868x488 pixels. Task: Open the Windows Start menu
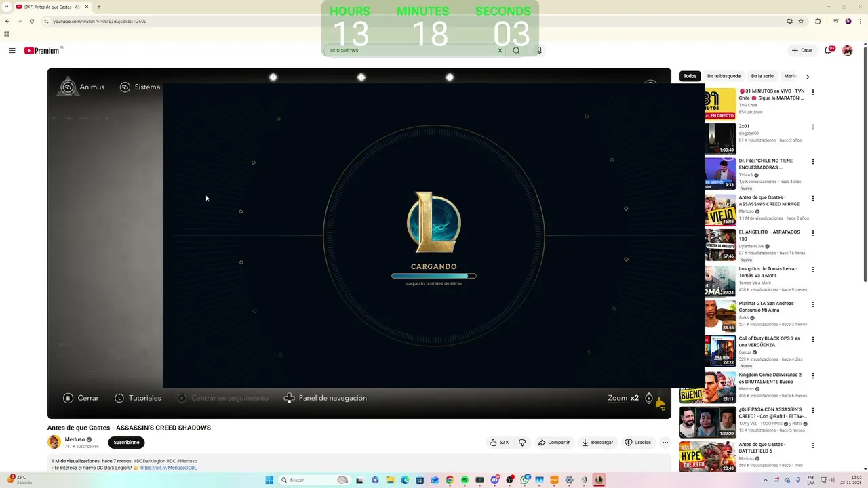coord(269,480)
